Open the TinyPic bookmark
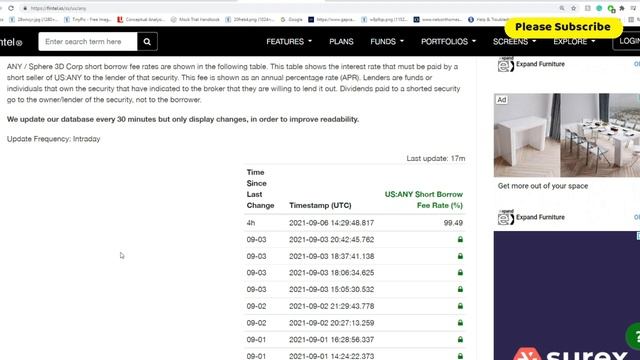640x360 pixels. (x=87, y=19)
